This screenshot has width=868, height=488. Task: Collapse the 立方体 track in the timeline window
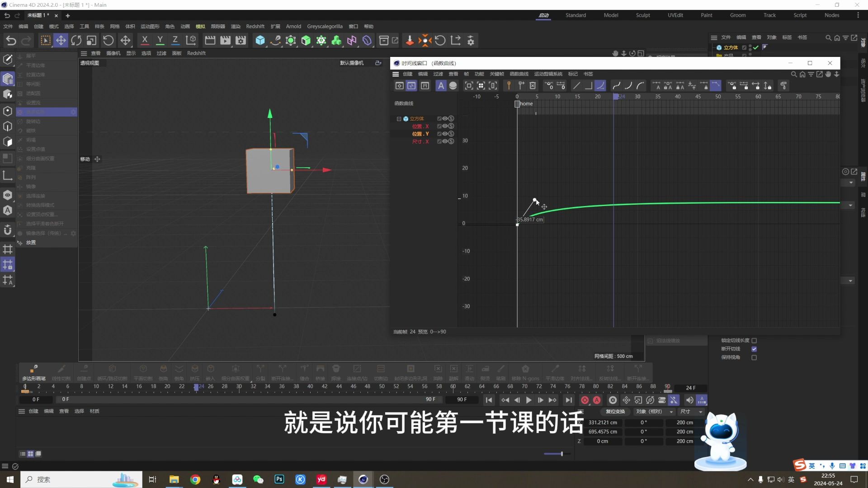point(399,118)
